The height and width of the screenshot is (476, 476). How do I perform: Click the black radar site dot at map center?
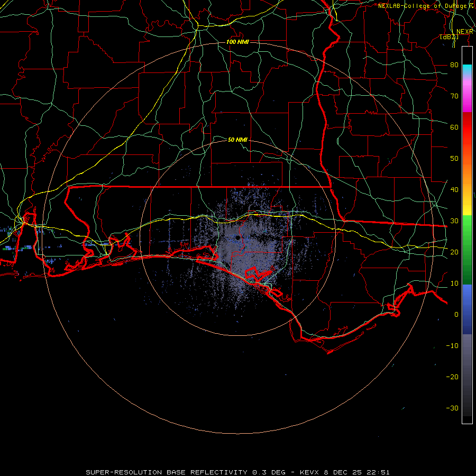[238, 237]
